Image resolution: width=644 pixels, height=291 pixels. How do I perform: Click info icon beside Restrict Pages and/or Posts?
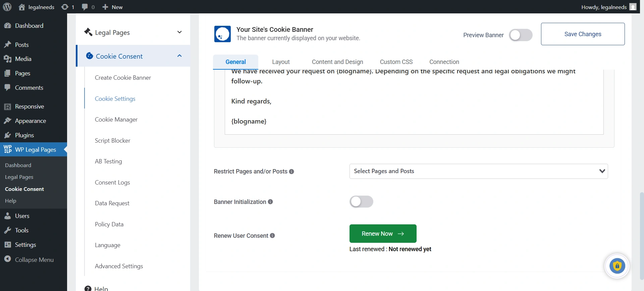click(x=291, y=171)
